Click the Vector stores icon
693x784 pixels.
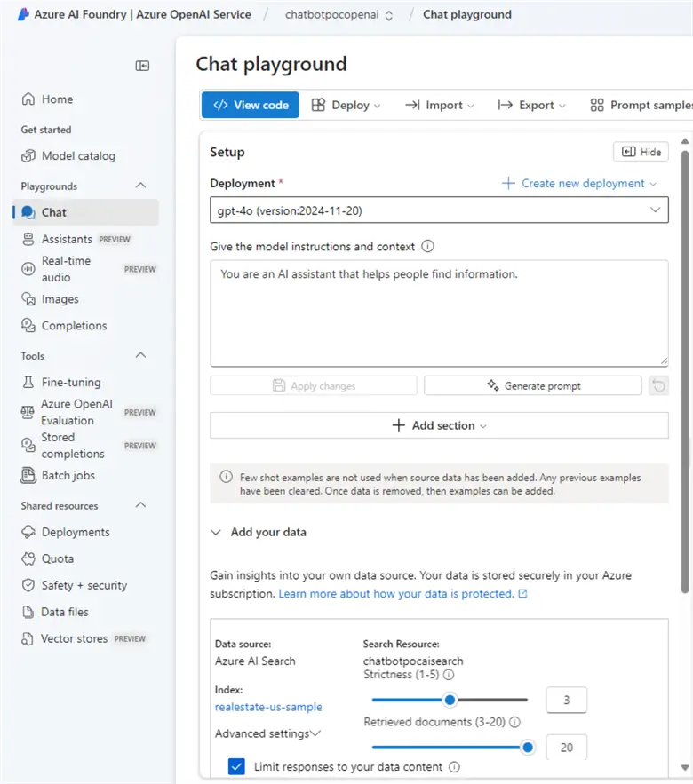[28, 638]
